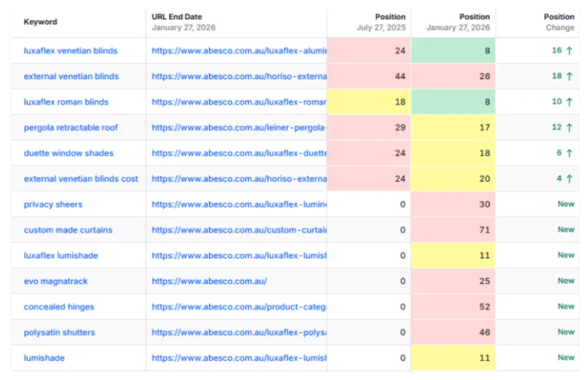Select the lumishade keyword in last row

(44, 358)
